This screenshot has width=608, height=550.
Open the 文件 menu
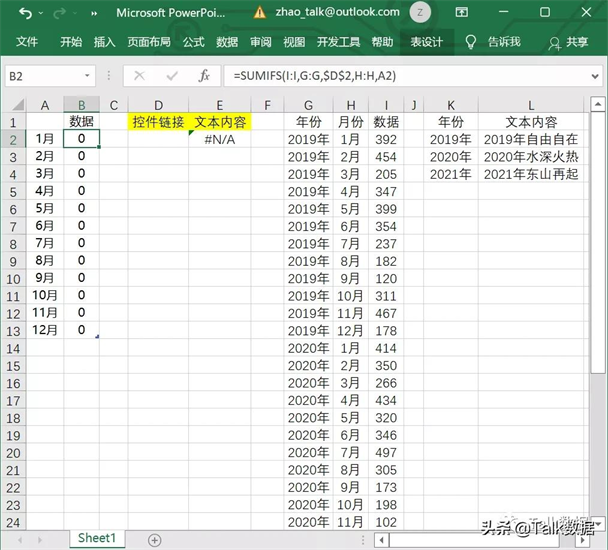[27, 42]
